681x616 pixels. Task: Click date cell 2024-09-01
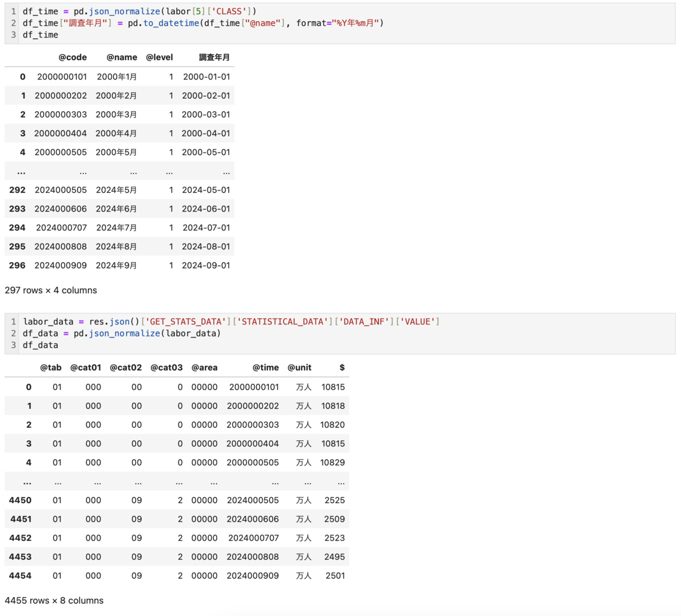pyautogui.click(x=206, y=265)
